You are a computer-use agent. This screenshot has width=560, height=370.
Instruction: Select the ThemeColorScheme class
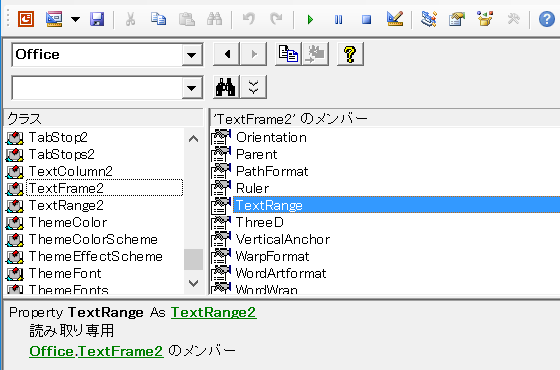pos(93,239)
